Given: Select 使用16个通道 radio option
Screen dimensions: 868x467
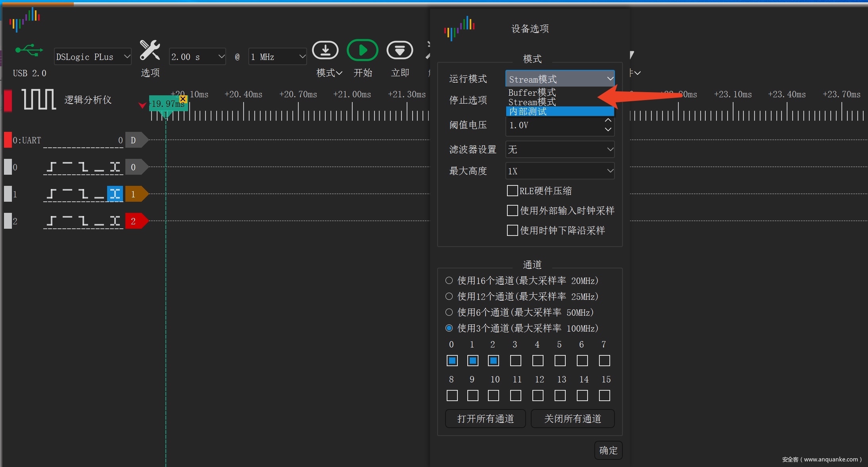Looking at the screenshot, I should click(449, 280).
